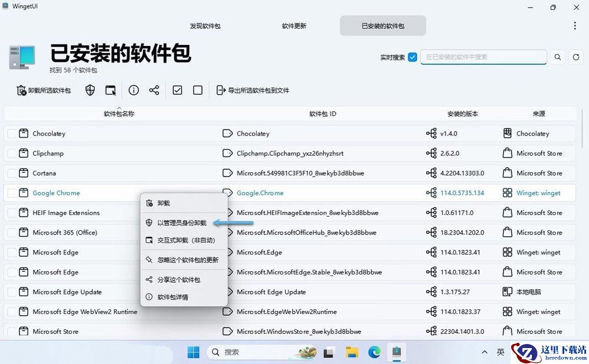The image size is (589, 364).
Task: Choose 以管理员身份卸载 in context menu
Action: click(184, 223)
